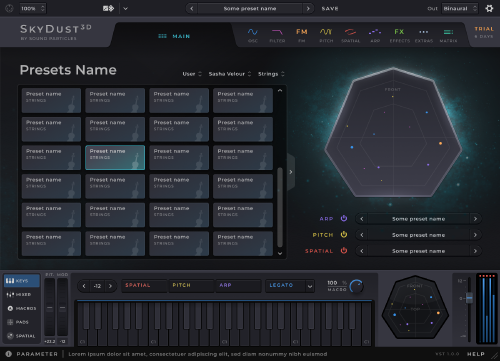This screenshot has height=361, width=500.
Task: Click the macro value 100 field
Action: tap(332, 283)
